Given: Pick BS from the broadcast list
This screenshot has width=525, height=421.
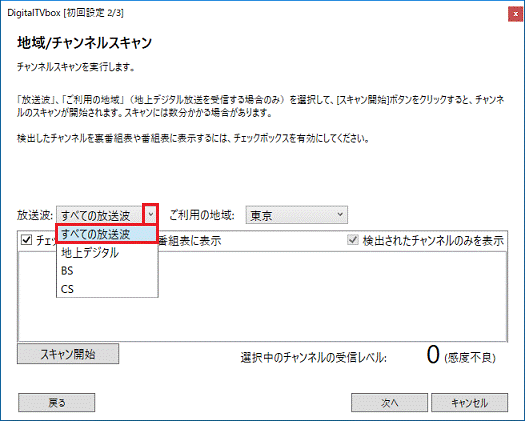Looking at the screenshot, I should (107, 271).
